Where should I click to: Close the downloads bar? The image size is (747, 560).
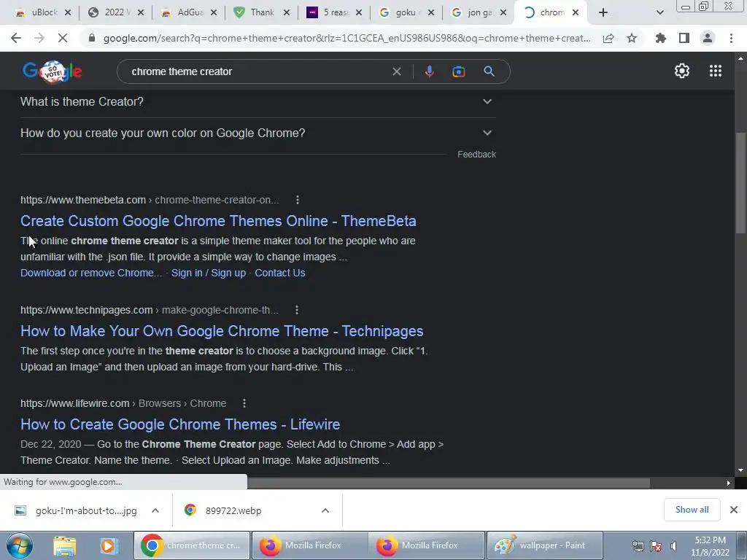(734, 510)
